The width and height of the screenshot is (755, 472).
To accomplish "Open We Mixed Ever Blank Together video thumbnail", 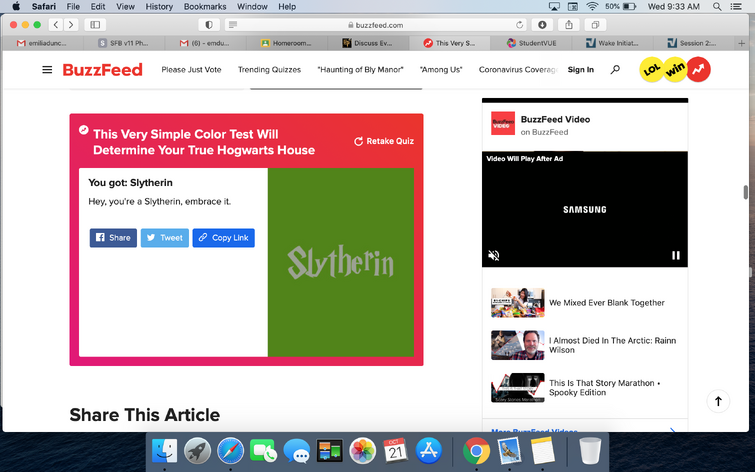I will 518,303.
